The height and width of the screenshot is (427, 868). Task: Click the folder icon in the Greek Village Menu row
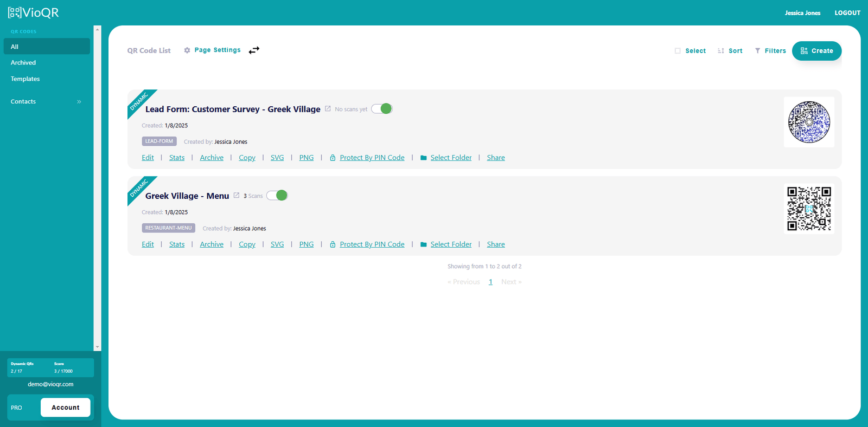pos(424,244)
